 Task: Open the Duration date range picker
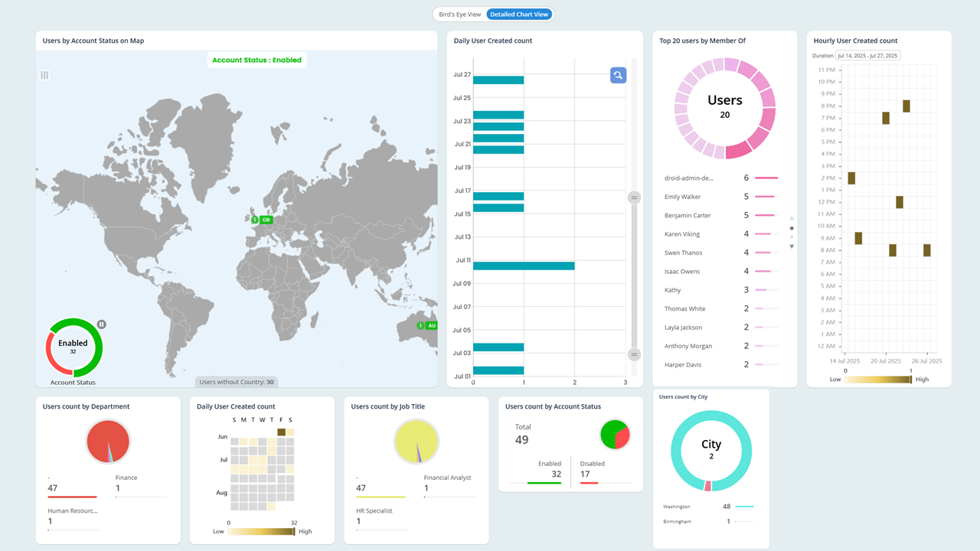click(x=869, y=55)
